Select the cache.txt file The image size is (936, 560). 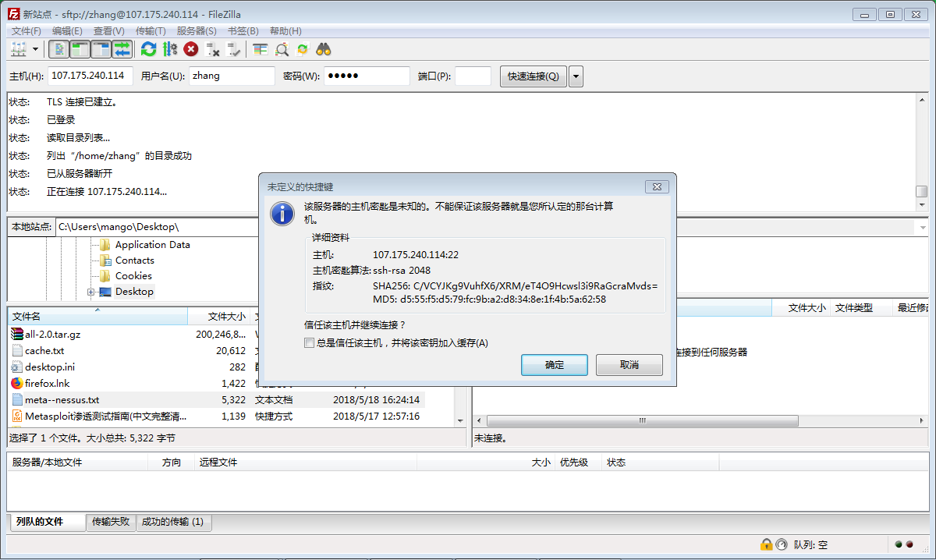[44, 351]
